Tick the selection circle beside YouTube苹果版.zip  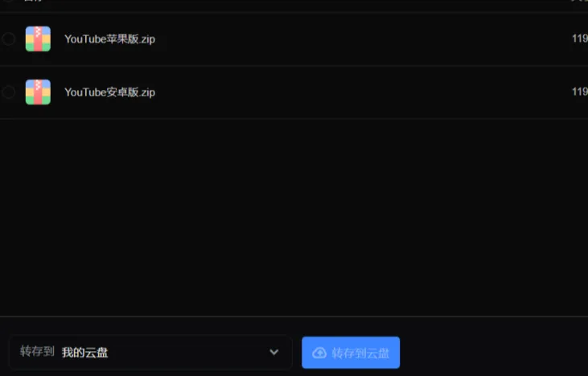point(8,39)
